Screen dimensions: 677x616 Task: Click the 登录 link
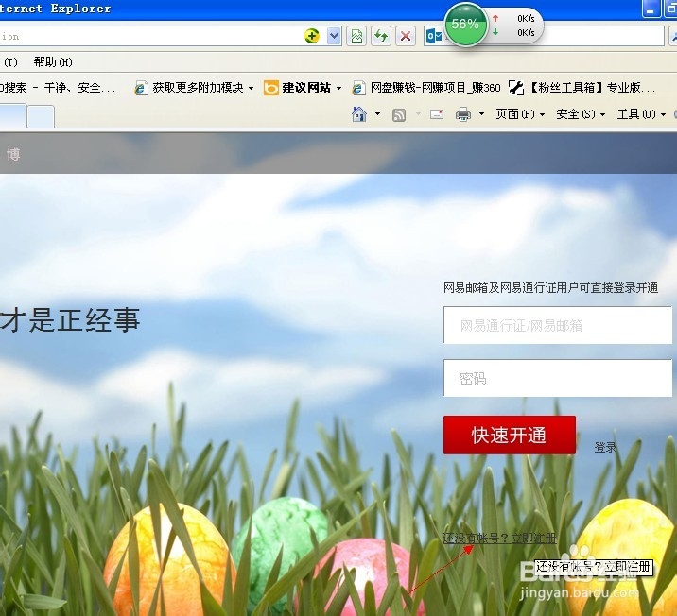(x=605, y=447)
